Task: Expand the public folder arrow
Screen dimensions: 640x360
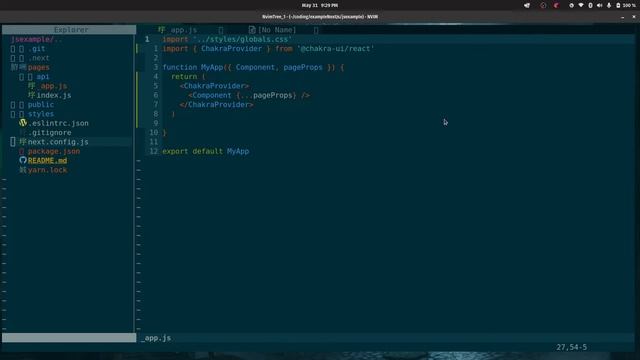Action: coord(13,105)
